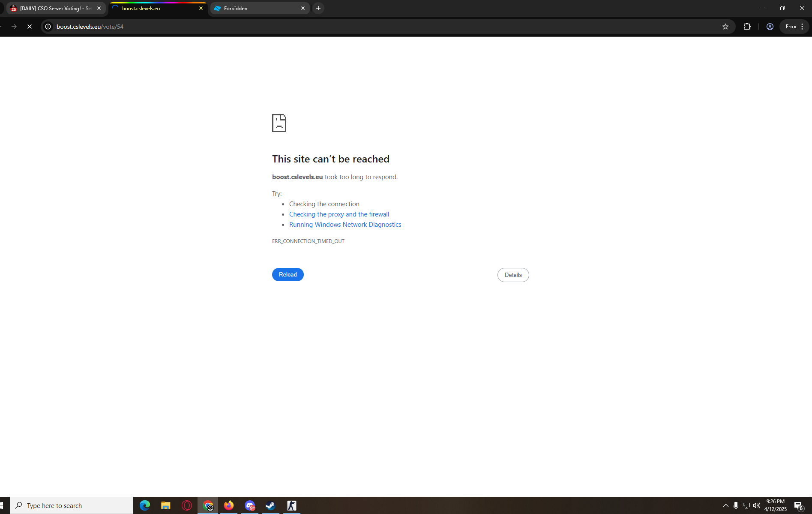Stop loading the page
This screenshot has height=514, width=812.
(x=30, y=27)
